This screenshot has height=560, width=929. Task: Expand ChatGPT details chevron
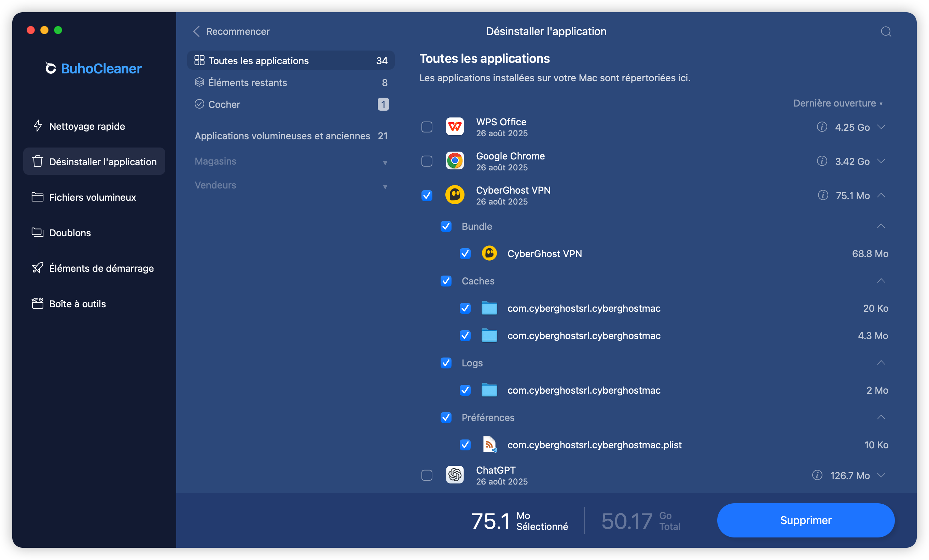[881, 475]
